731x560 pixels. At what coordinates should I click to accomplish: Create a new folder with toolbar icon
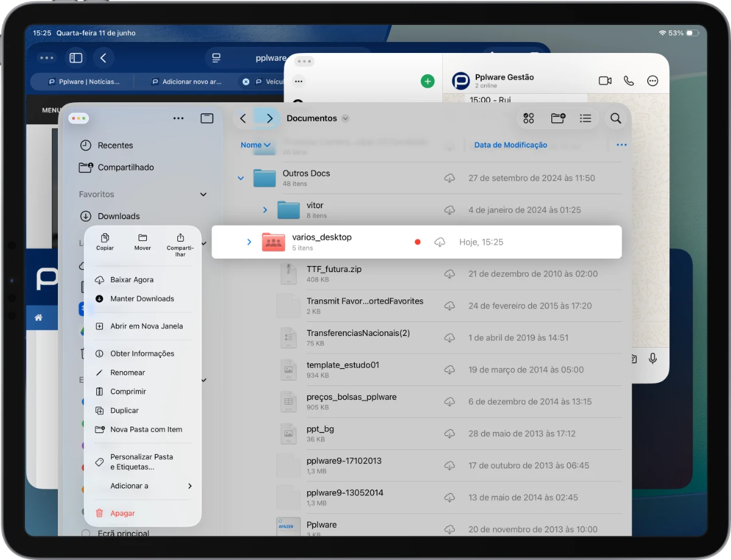pos(557,119)
